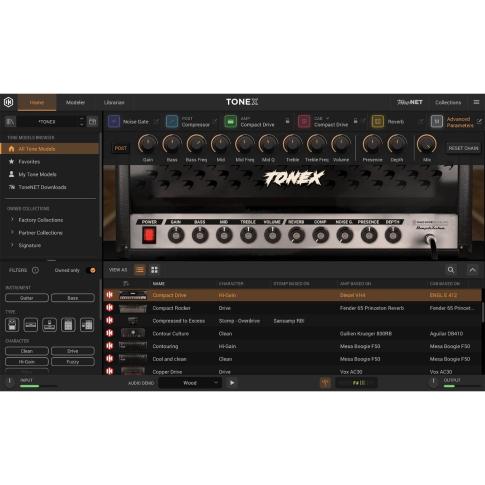Toggle the amp POWER switch
Image resolution: width=485 pixels, height=485 pixels.
pyautogui.click(x=149, y=235)
